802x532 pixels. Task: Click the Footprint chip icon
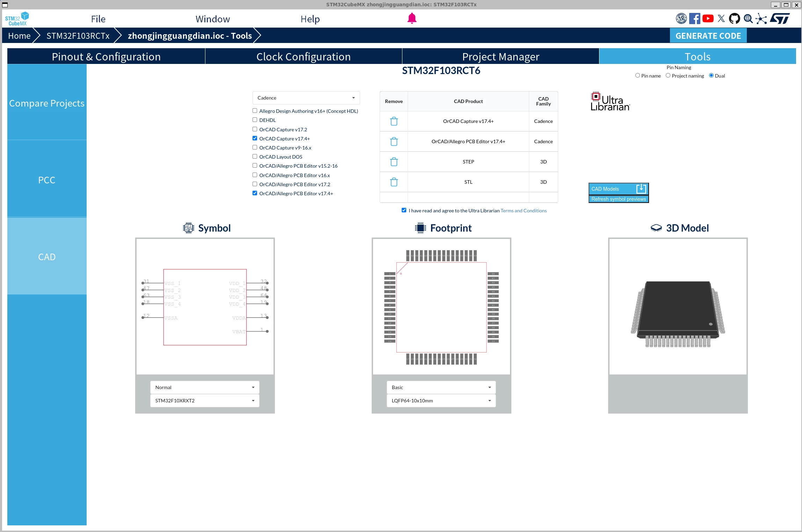[420, 228]
